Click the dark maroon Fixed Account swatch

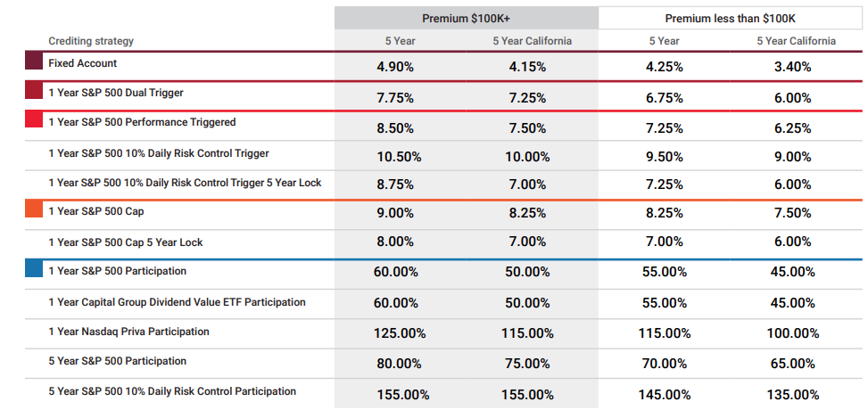click(34, 61)
